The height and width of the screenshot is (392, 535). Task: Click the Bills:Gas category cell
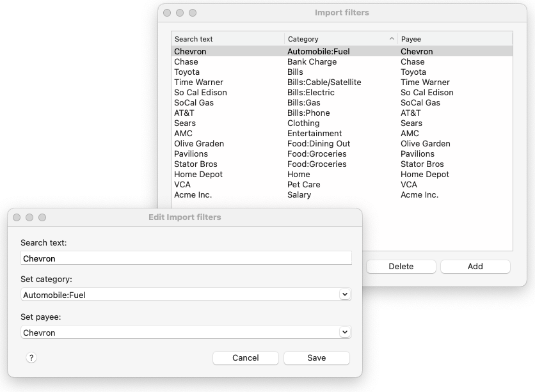304,102
